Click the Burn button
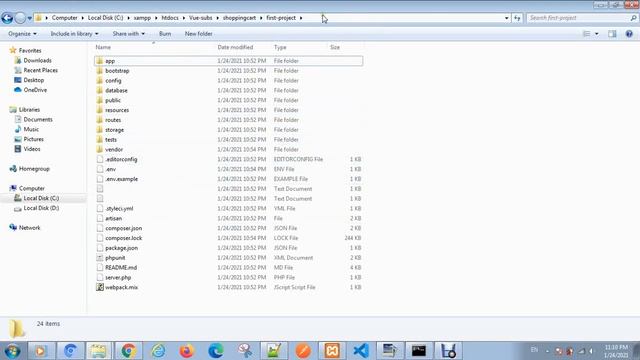This screenshot has height=360, width=640. 165,34
